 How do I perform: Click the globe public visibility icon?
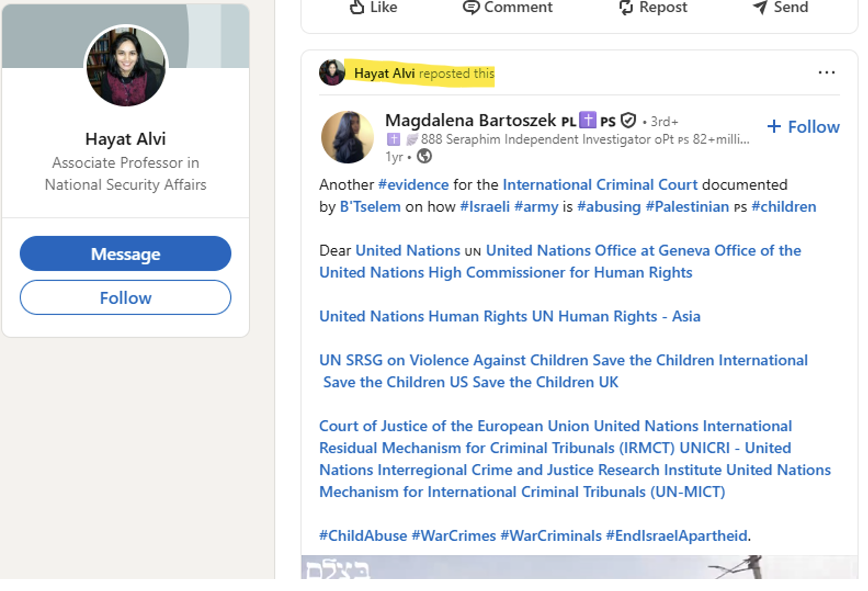[424, 157]
